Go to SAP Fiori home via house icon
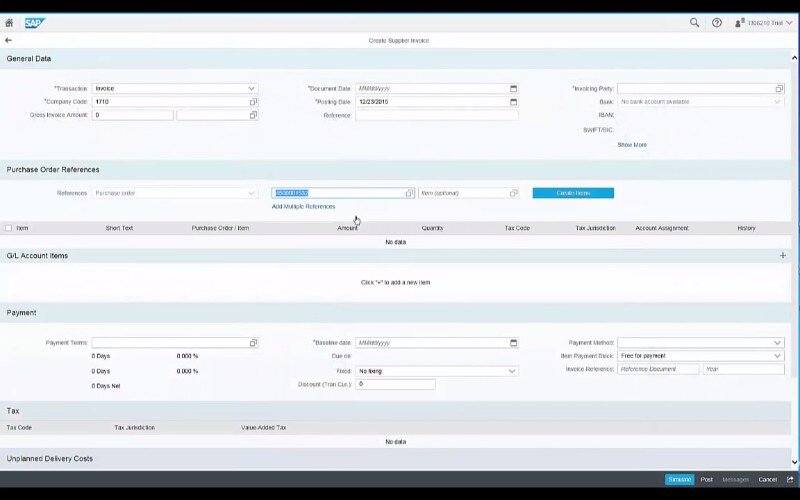The width and height of the screenshot is (800, 500). coord(9,22)
